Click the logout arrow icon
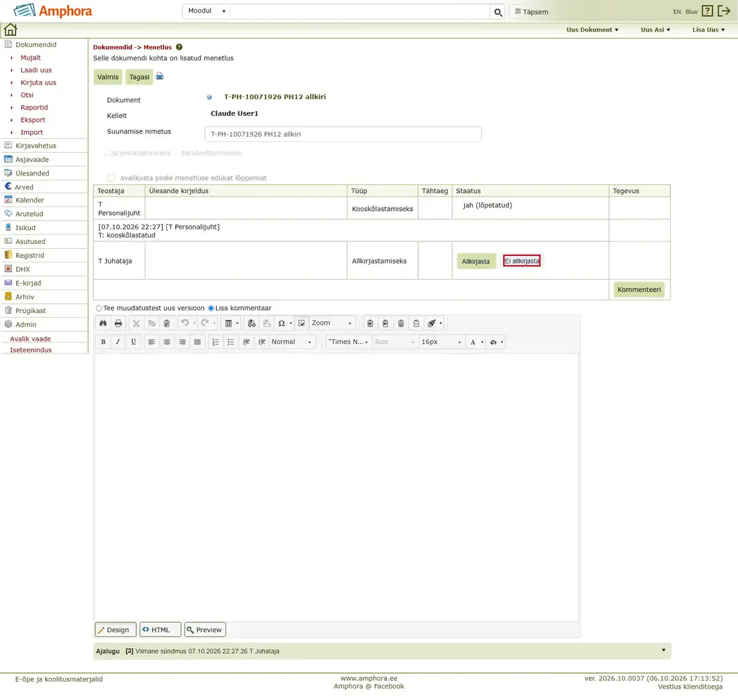The height and width of the screenshot is (700, 738). pyautogui.click(x=724, y=11)
